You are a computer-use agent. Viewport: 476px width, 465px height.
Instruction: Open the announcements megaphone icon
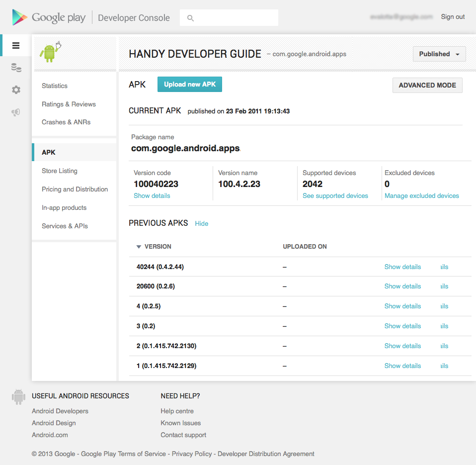point(16,112)
